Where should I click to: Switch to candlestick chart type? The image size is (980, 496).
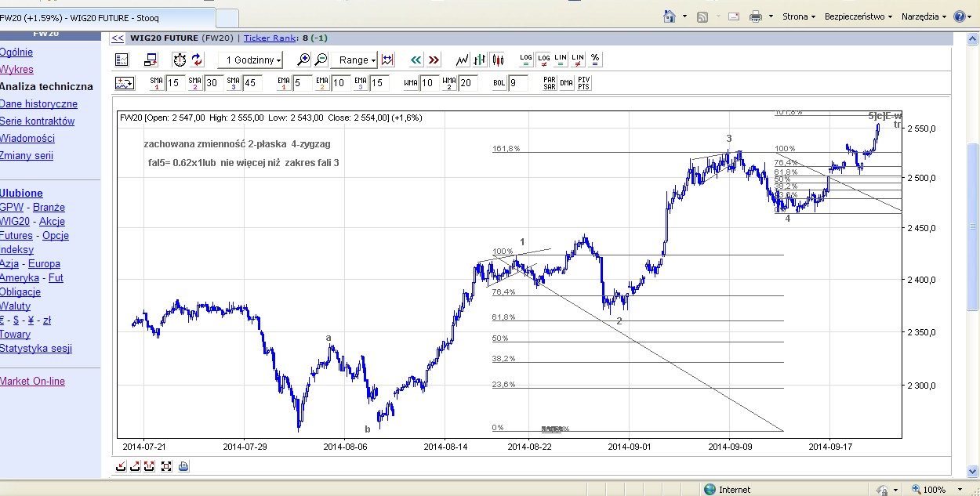tap(497, 60)
